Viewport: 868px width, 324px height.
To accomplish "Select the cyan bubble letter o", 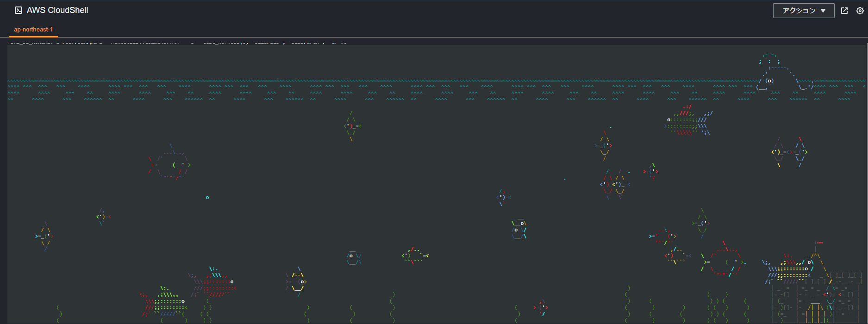I will coord(207,198).
